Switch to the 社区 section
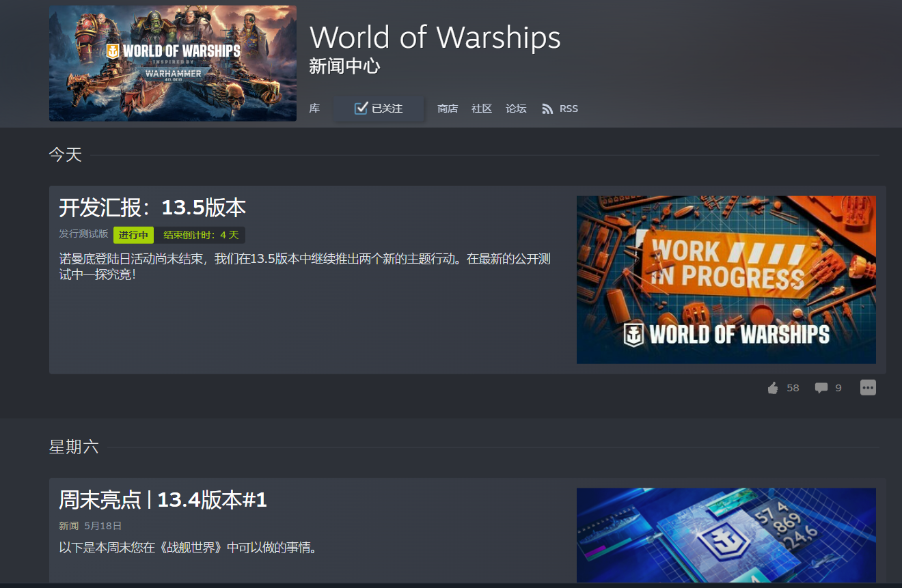902x588 pixels. tap(481, 108)
